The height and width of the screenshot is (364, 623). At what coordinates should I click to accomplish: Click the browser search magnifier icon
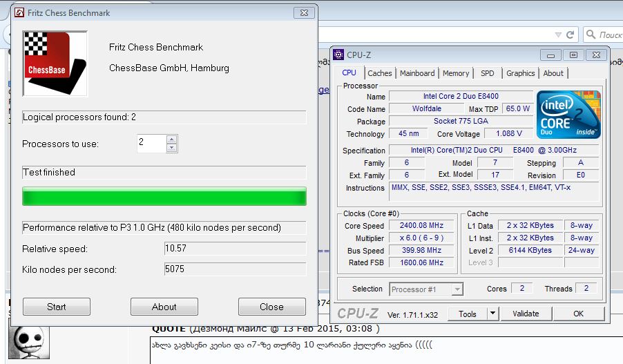[591, 35]
